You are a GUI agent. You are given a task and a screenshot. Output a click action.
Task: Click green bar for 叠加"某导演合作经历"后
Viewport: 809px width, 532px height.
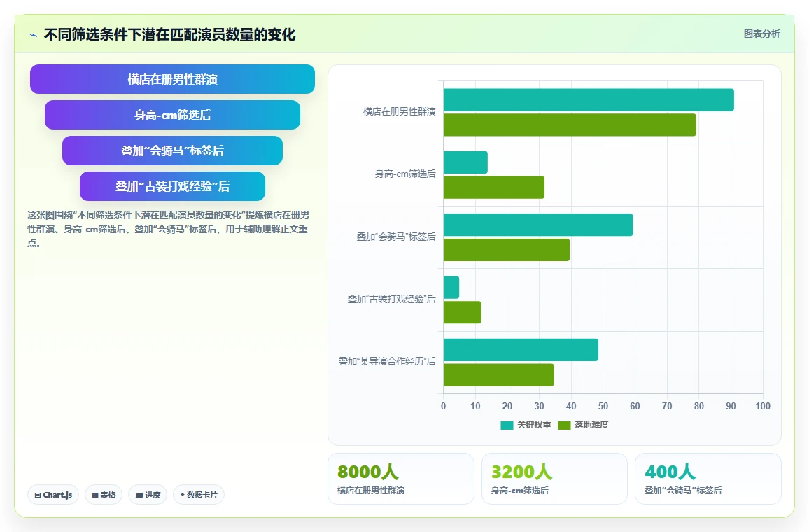point(499,375)
